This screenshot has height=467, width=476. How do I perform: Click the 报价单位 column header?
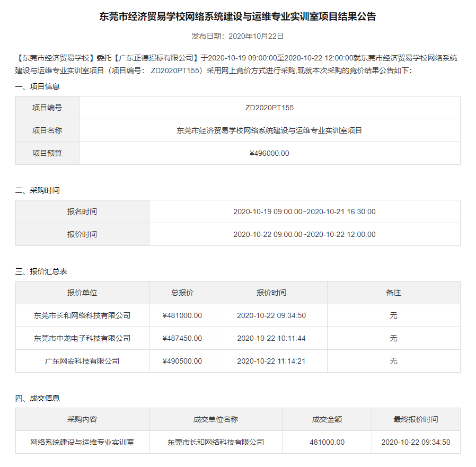(x=82, y=293)
